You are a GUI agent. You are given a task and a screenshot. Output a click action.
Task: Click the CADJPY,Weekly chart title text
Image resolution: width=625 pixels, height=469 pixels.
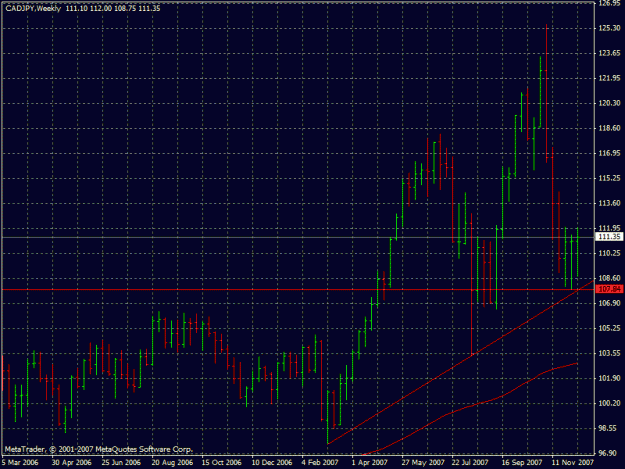pos(33,8)
